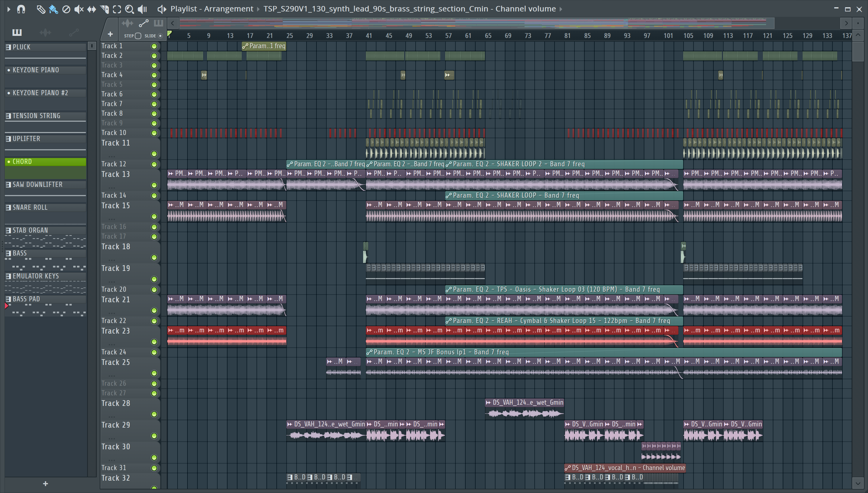Expand Track 18 options via its ellipsis
Image resolution: width=868 pixels, height=493 pixels.
coord(112,260)
